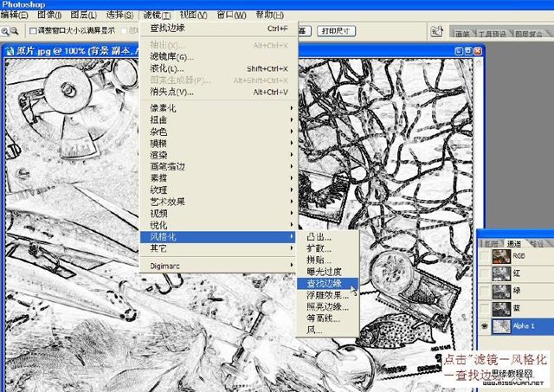Open the 图层(L) menu
Image resolution: width=554 pixels, height=392 pixels.
click(83, 16)
